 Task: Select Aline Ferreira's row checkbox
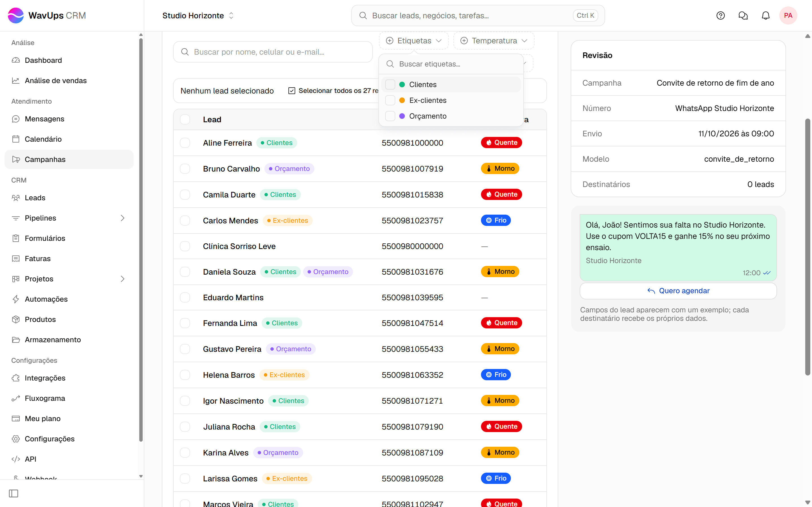point(185,143)
